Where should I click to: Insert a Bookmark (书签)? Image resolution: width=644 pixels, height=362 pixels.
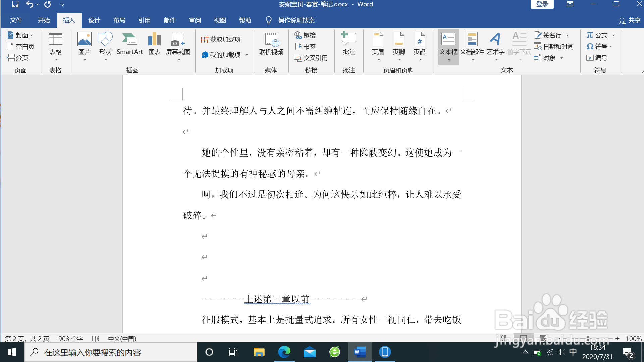coord(305,46)
